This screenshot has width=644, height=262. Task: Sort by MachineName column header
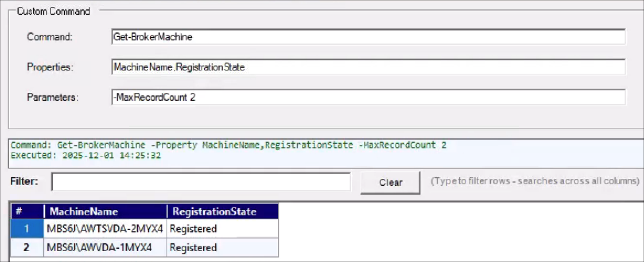coord(105,211)
